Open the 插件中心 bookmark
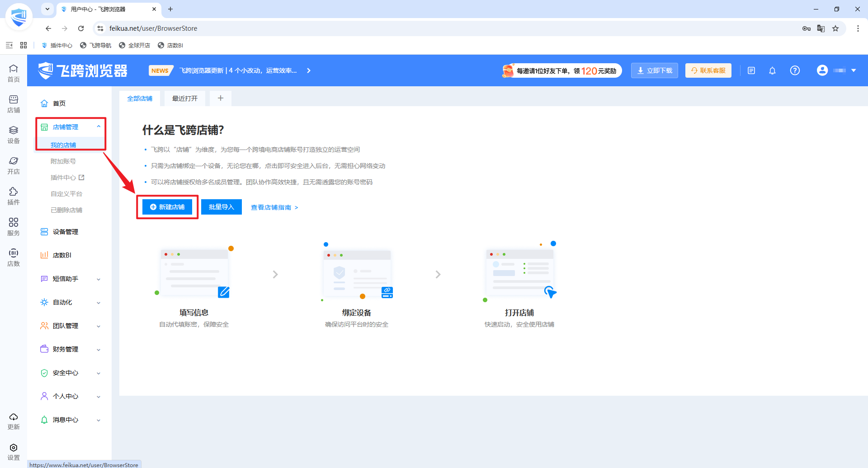 (57, 45)
